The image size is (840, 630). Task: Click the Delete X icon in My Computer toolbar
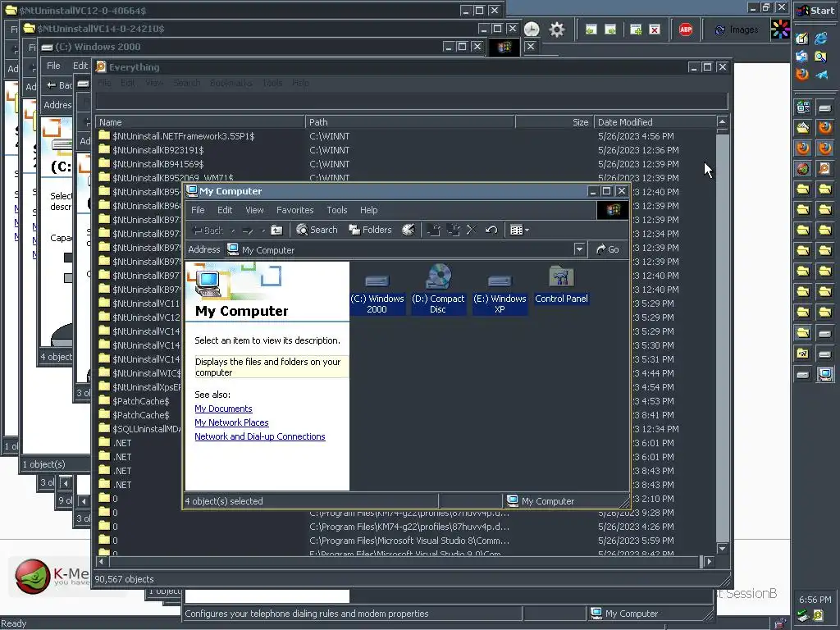pyautogui.click(x=472, y=230)
